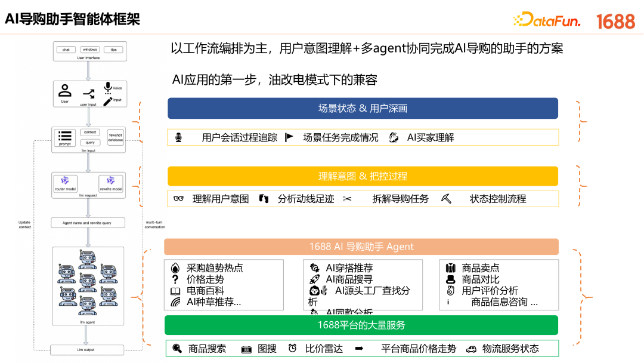Click the router model icon
The height and width of the screenshot is (363, 644).
(65, 181)
